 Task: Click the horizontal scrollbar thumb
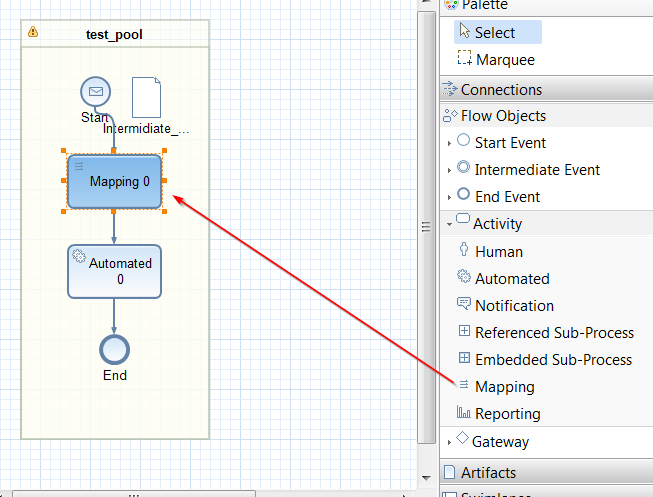coord(134,494)
